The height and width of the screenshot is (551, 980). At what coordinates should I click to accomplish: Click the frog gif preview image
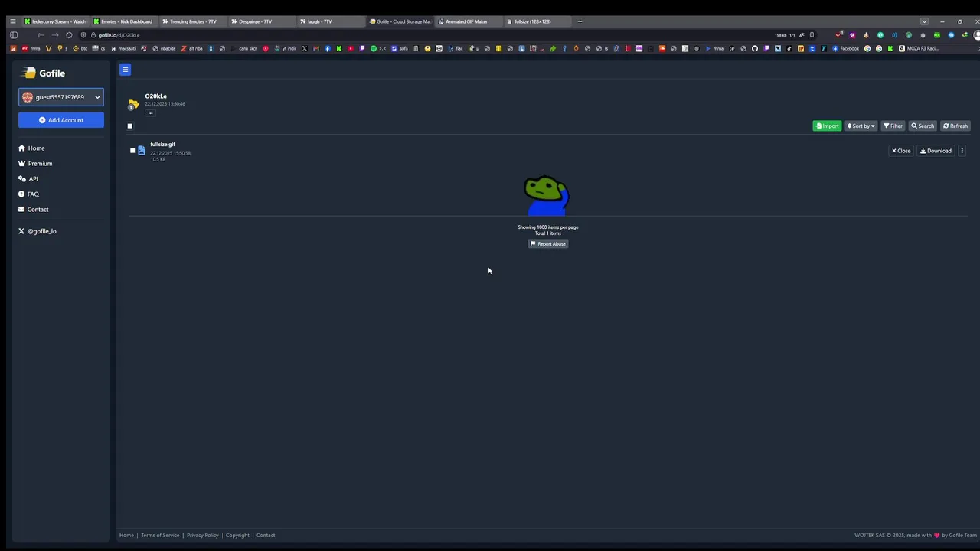point(547,196)
